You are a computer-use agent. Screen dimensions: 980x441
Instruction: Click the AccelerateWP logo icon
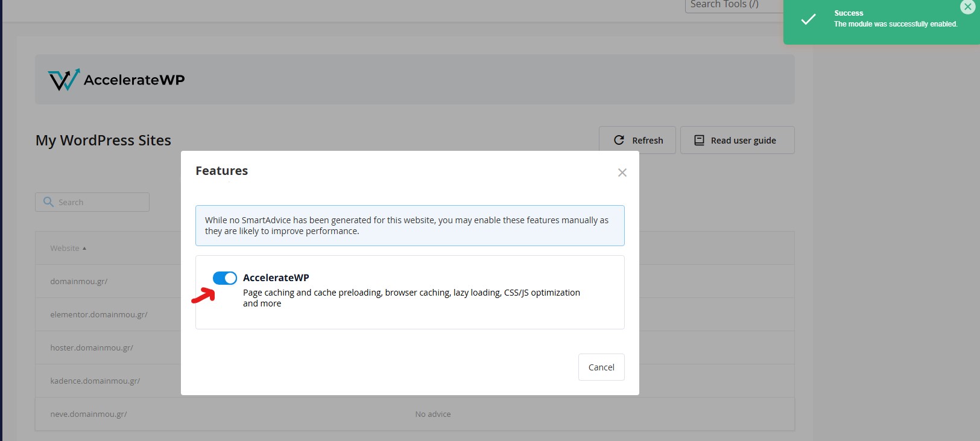coord(64,80)
